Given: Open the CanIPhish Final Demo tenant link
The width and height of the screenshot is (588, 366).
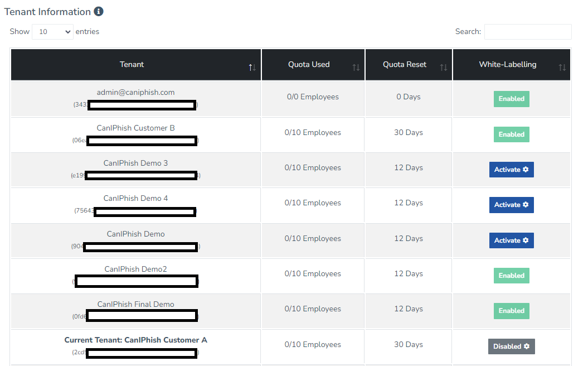Looking at the screenshot, I should pyautogui.click(x=135, y=304).
